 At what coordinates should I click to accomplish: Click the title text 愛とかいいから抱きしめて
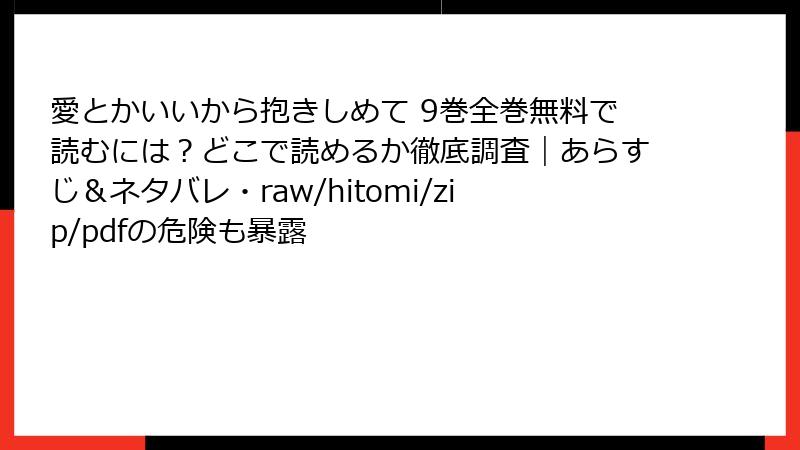coord(229,111)
